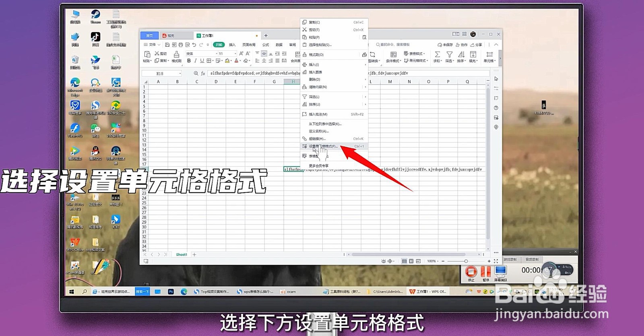
Task: Expand 清除内容(N) submenu in context menu
Action: point(334,87)
